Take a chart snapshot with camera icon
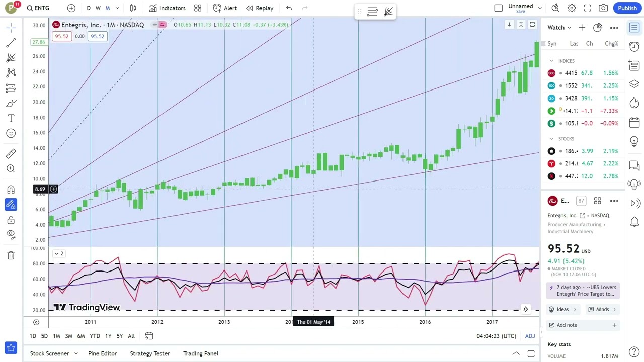The width and height of the screenshot is (644, 362). click(x=603, y=8)
